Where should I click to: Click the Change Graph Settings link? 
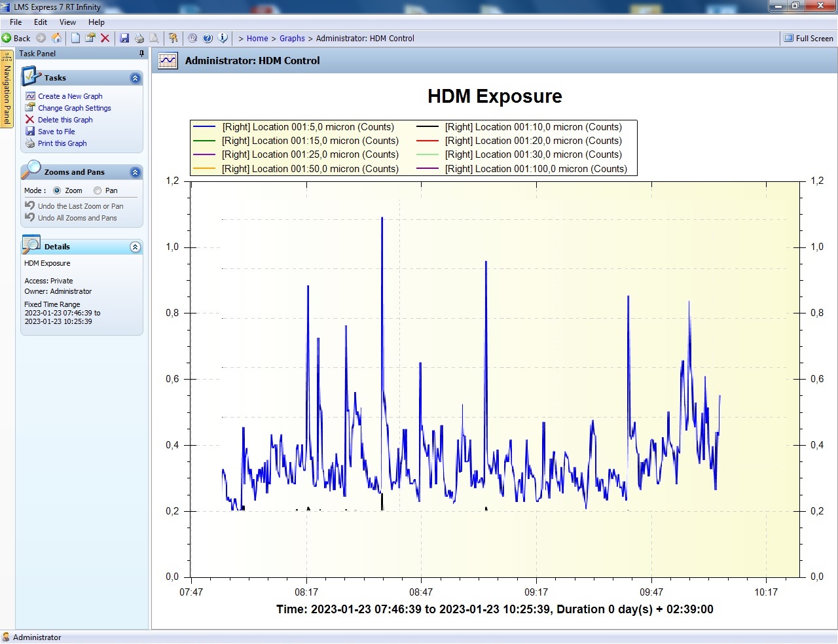(x=74, y=108)
